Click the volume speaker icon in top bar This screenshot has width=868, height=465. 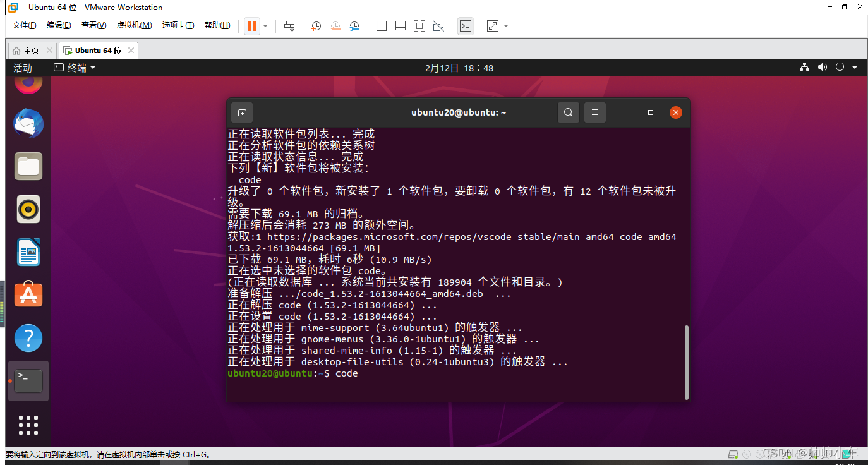[x=822, y=67]
